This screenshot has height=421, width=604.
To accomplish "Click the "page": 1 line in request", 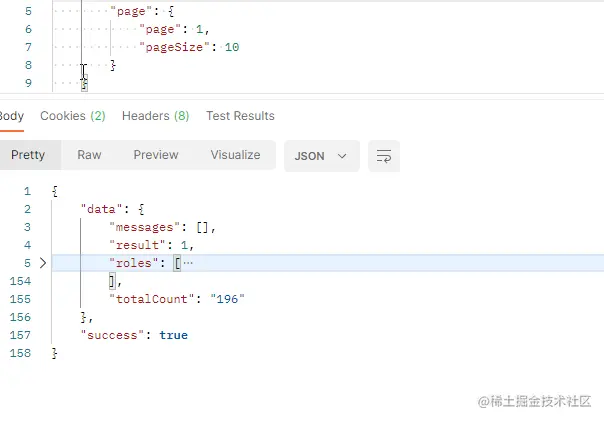I will click(x=174, y=29).
